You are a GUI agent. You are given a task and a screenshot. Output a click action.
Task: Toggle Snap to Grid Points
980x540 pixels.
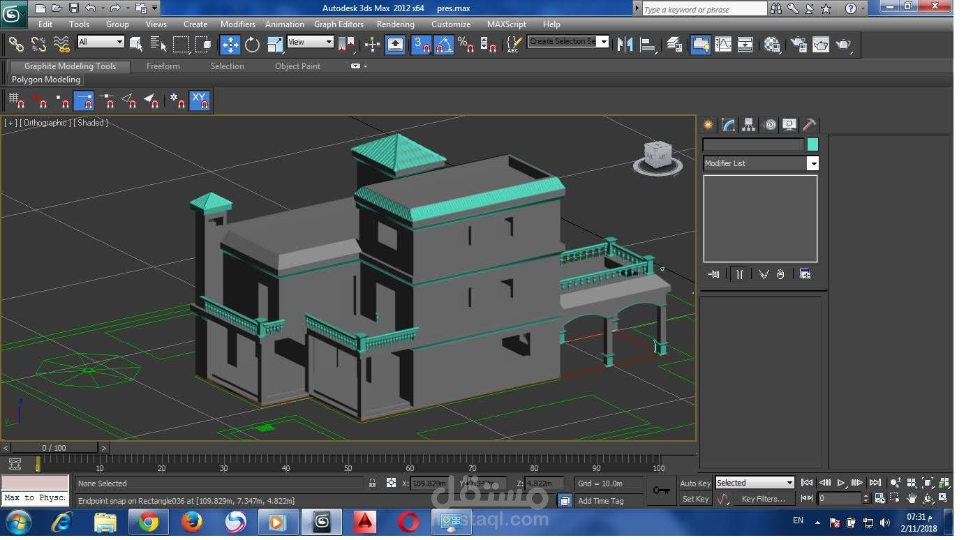pyautogui.click(x=17, y=101)
